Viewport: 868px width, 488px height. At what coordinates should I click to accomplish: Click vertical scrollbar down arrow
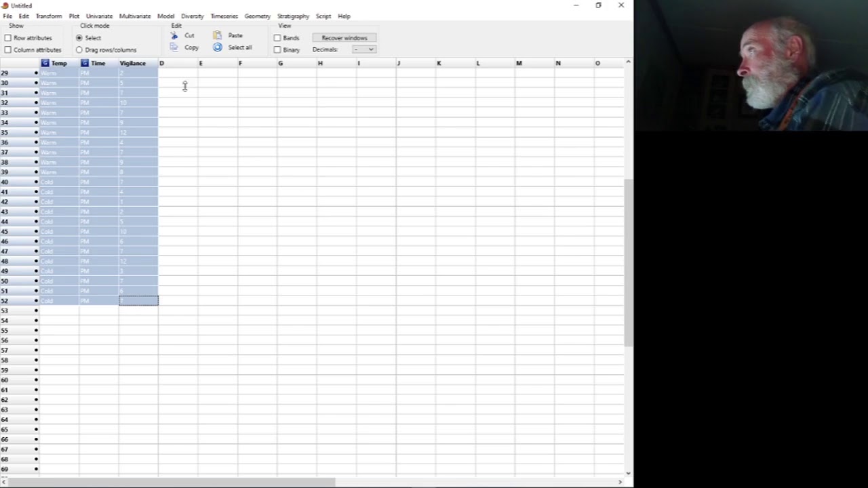pos(628,473)
